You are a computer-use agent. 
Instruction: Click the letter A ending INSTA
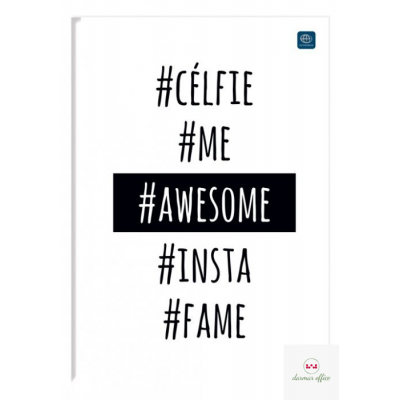point(244,269)
